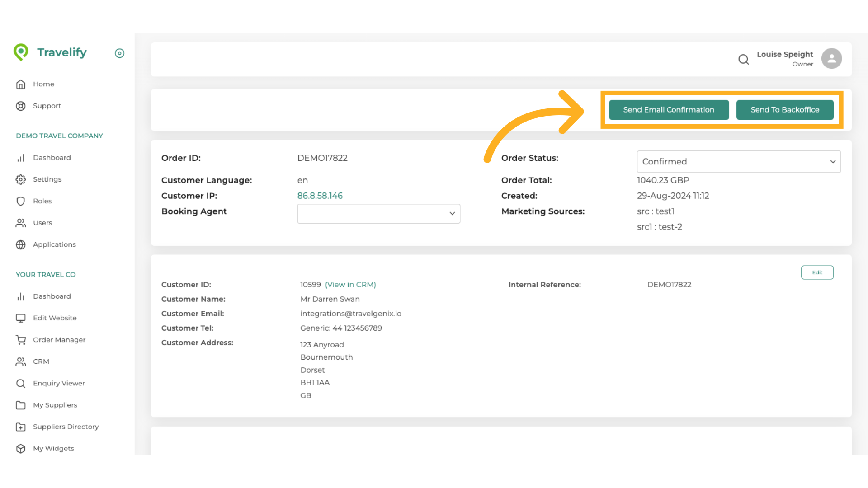
Task: Navigate to Home in the sidebar
Action: 21,84
